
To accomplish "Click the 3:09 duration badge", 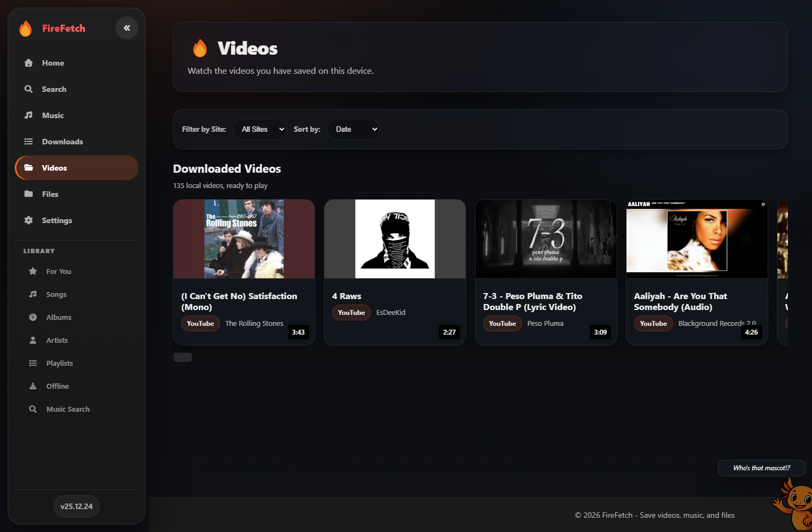I will click(600, 332).
